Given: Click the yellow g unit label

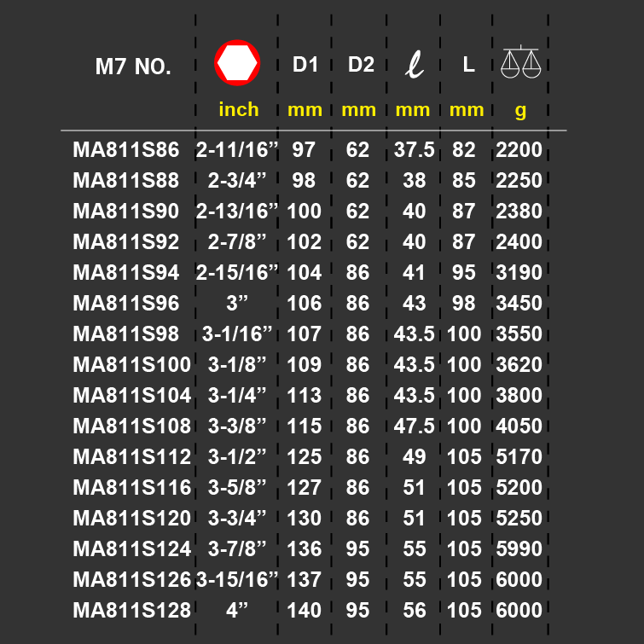Looking at the screenshot, I should [520, 111].
